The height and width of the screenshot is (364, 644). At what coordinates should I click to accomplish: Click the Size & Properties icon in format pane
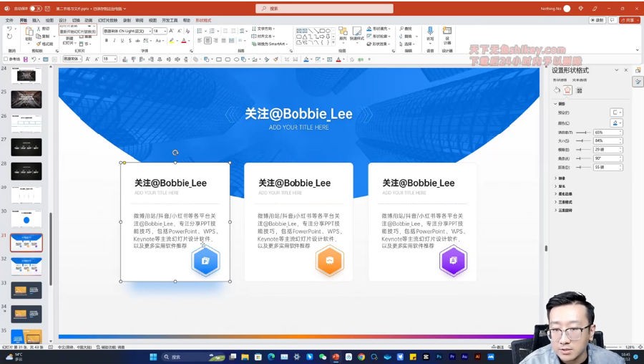pyautogui.click(x=580, y=90)
